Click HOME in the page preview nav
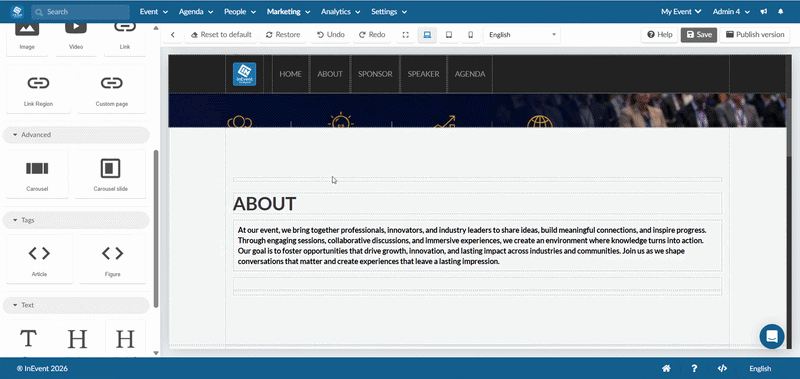This screenshot has height=379, width=800. [290, 74]
